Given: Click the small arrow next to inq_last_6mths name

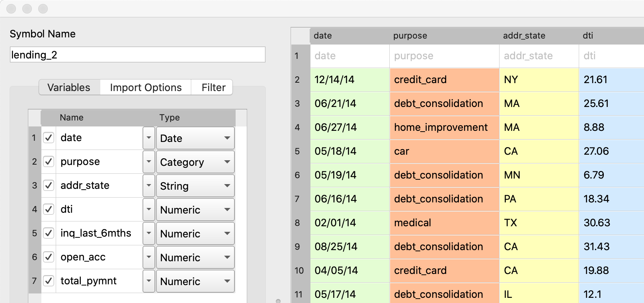Looking at the screenshot, I should (149, 233).
